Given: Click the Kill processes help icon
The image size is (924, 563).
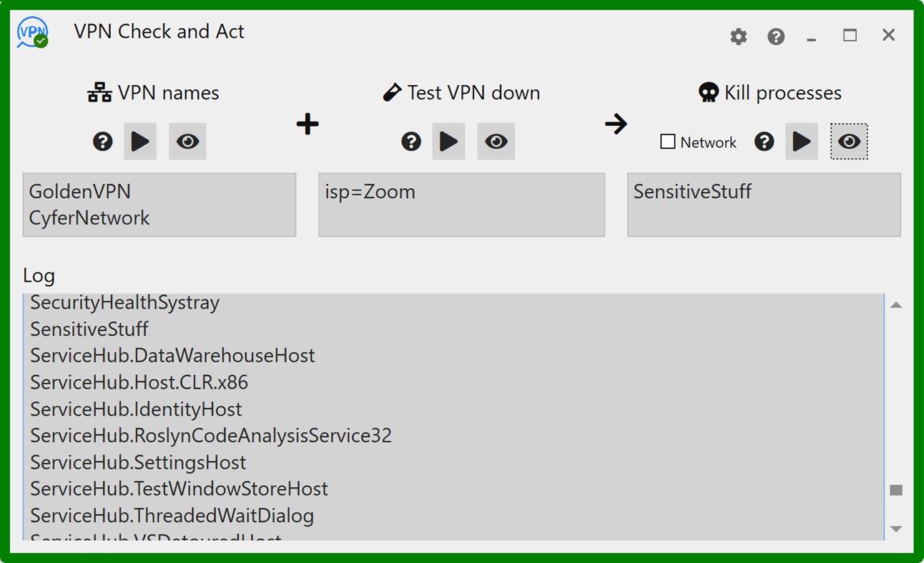Looking at the screenshot, I should click(x=765, y=142).
